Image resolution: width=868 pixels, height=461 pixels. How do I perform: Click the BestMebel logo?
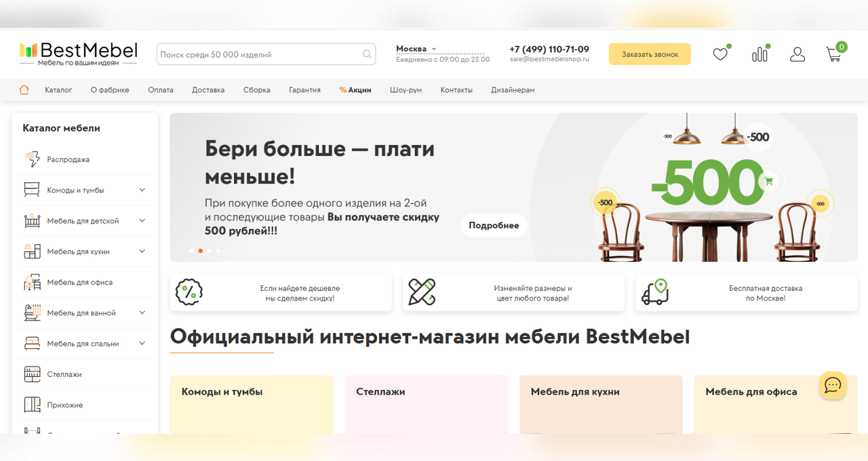(x=78, y=54)
